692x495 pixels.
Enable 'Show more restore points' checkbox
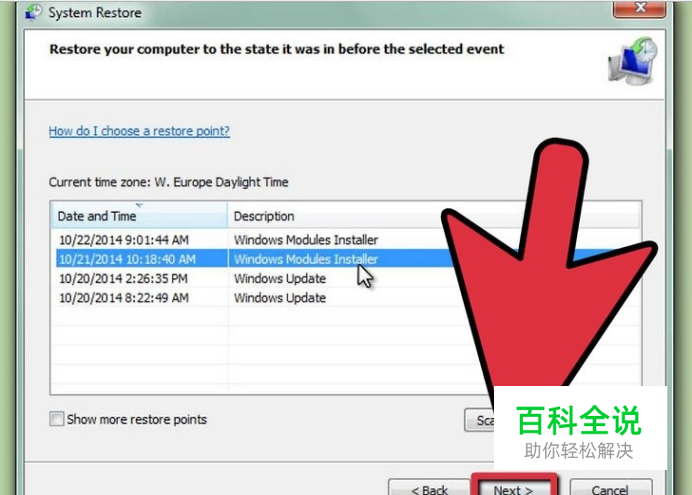click(x=56, y=419)
